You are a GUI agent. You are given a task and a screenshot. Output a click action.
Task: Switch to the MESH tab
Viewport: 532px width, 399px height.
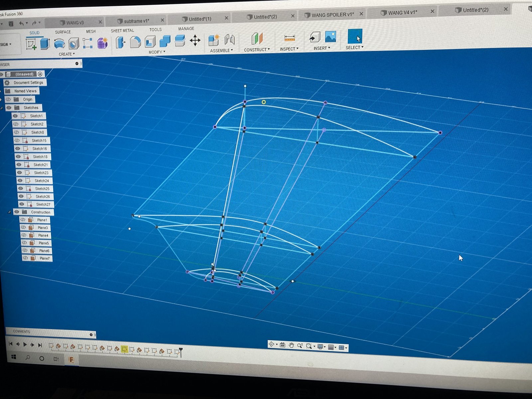(x=91, y=31)
